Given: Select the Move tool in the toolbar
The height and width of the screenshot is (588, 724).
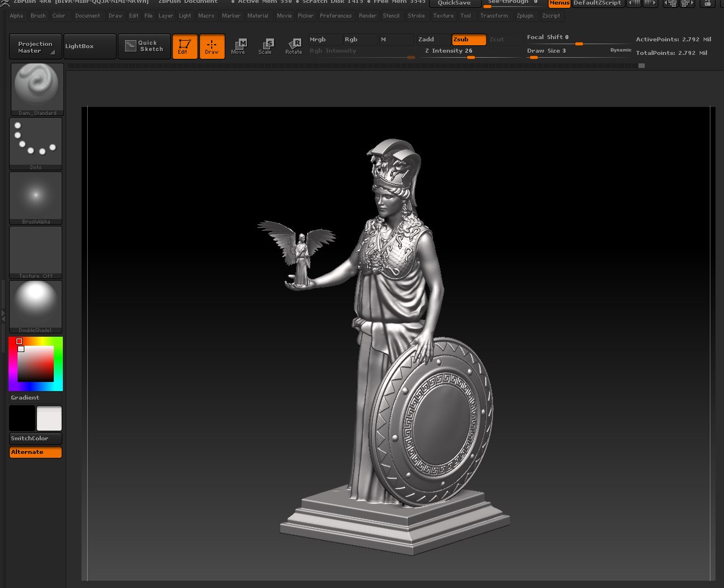Looking at the screenshot, I should (239, 46).
